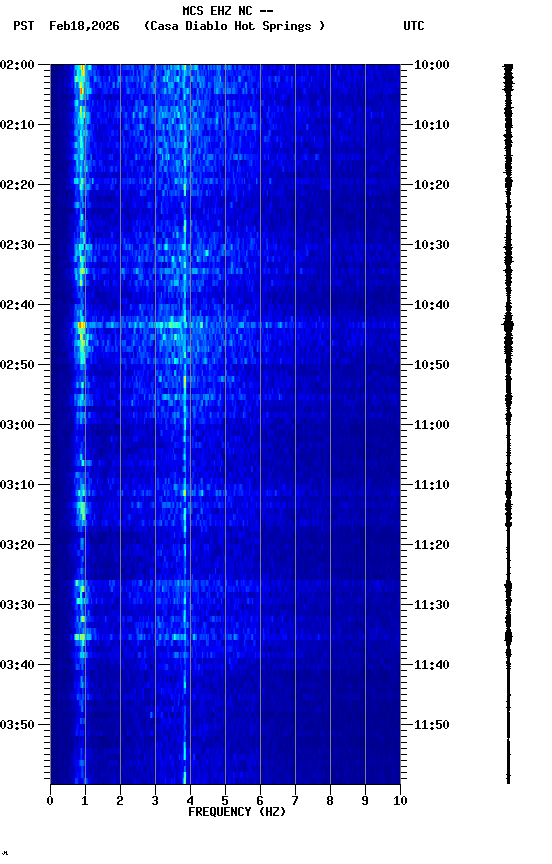Click the UTC time label '11:50'
The height and width of the screenshot is (864, 552).
pyautogui.click(x=432, y=725)
